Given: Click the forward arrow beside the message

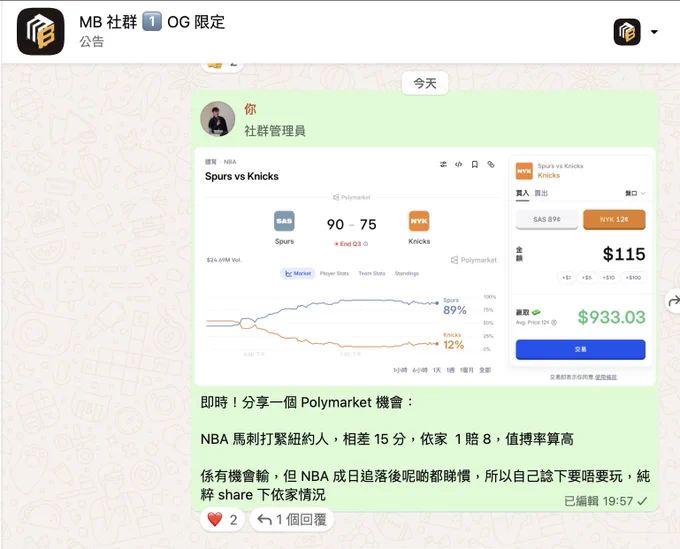Looking at the screenshot, I should click(x=673, y=300).
